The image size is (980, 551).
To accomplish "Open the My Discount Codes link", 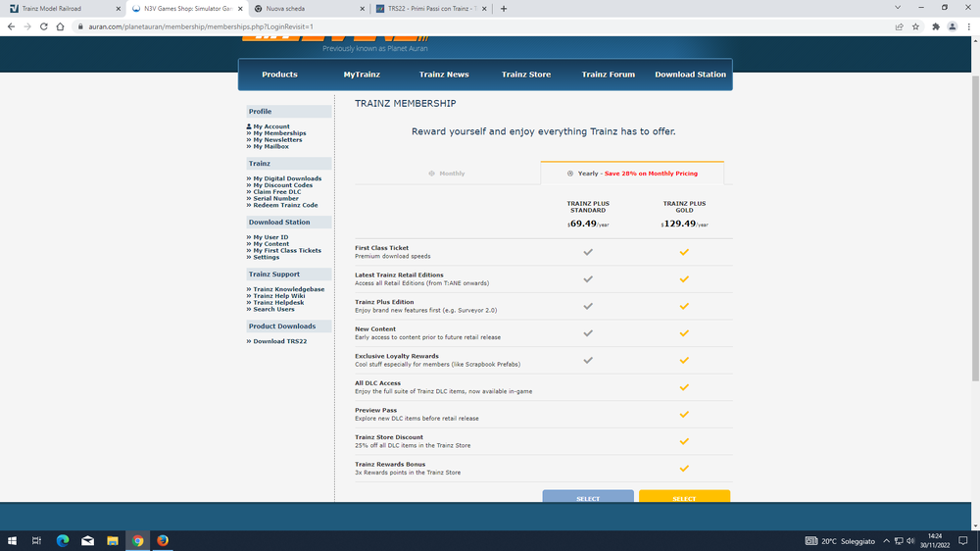I will [282, 185].
